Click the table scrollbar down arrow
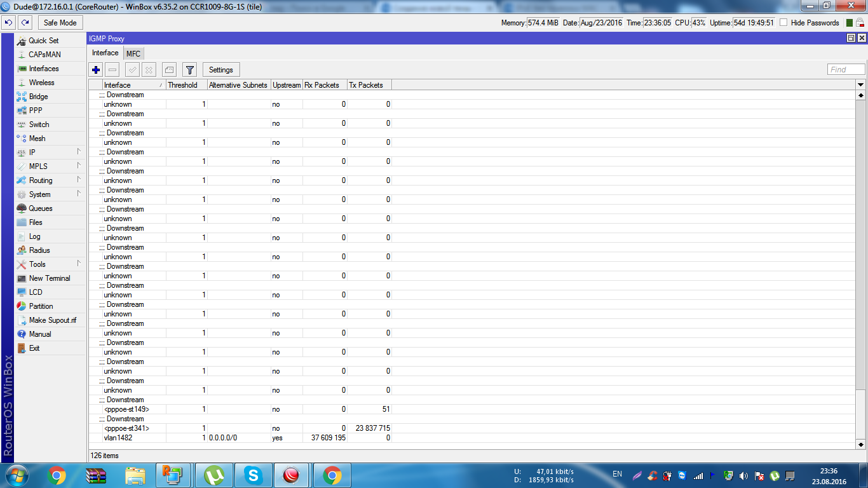The height and width of the screenshot is (488, 868). [x=861, y=445]
